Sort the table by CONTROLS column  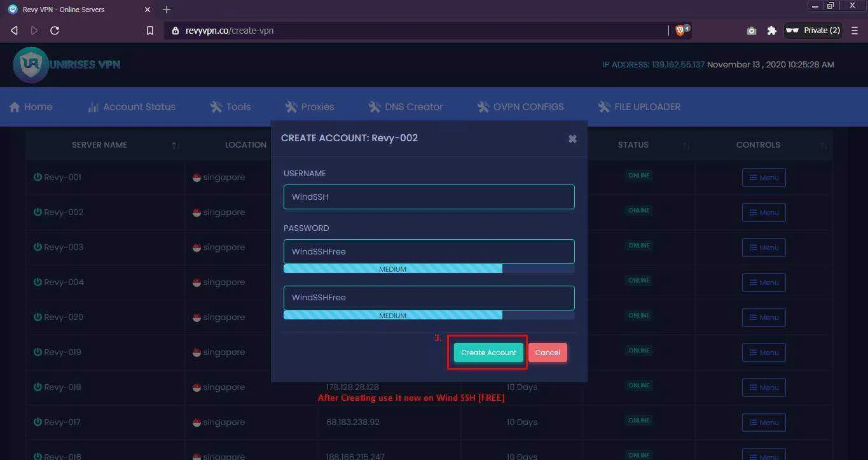[x=764, y=145]
